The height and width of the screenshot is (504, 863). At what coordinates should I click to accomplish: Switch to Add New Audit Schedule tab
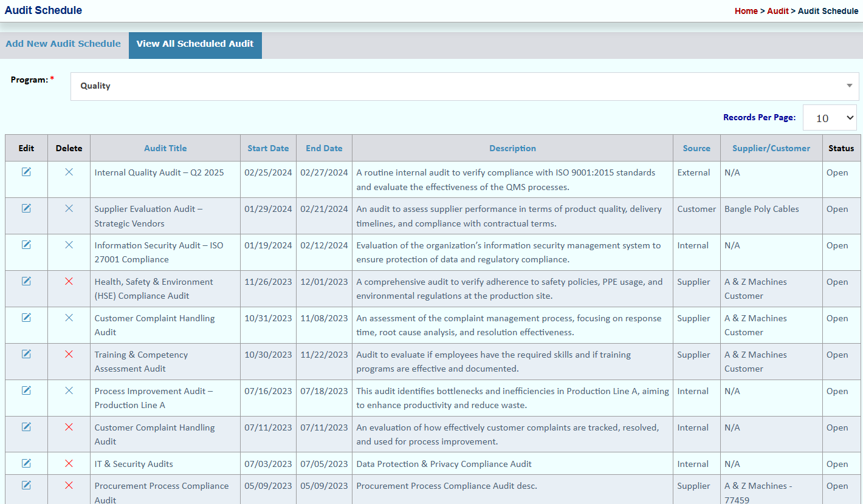[x=63, y=44]
